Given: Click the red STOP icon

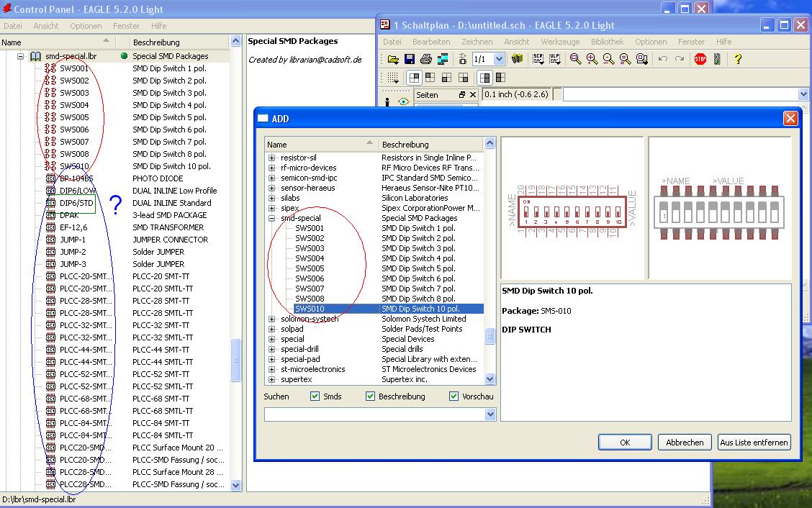Looking at the screenshot, I should pyautogui.click(x=700, y=59).
